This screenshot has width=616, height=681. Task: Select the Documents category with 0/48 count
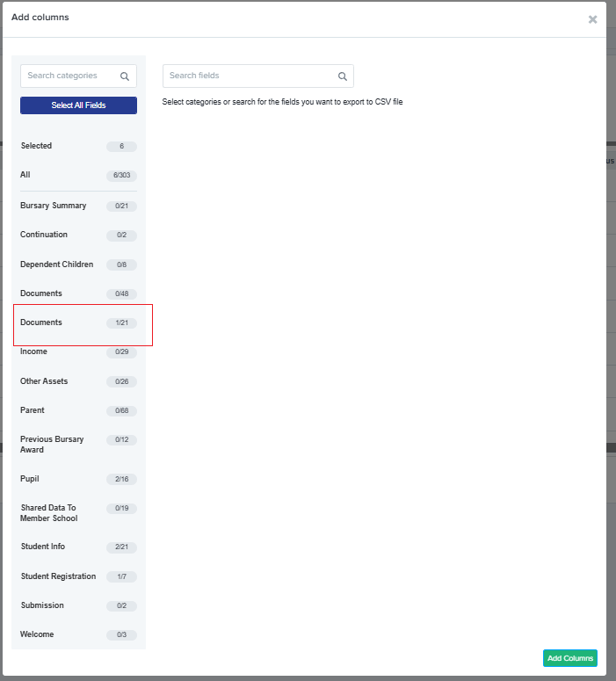[x=78, y=293]
